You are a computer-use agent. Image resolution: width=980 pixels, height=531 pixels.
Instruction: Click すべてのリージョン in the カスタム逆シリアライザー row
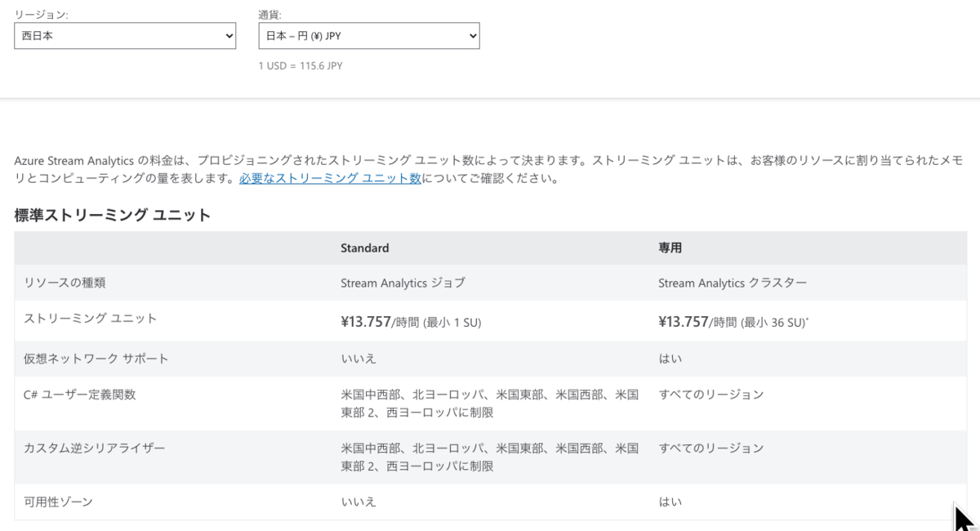[x=711, y=448]
